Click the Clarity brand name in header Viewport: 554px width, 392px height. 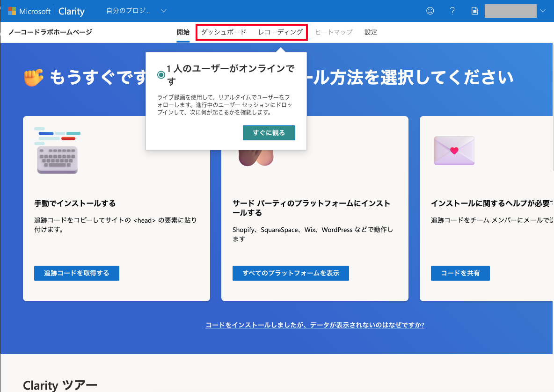coord(72,11)
